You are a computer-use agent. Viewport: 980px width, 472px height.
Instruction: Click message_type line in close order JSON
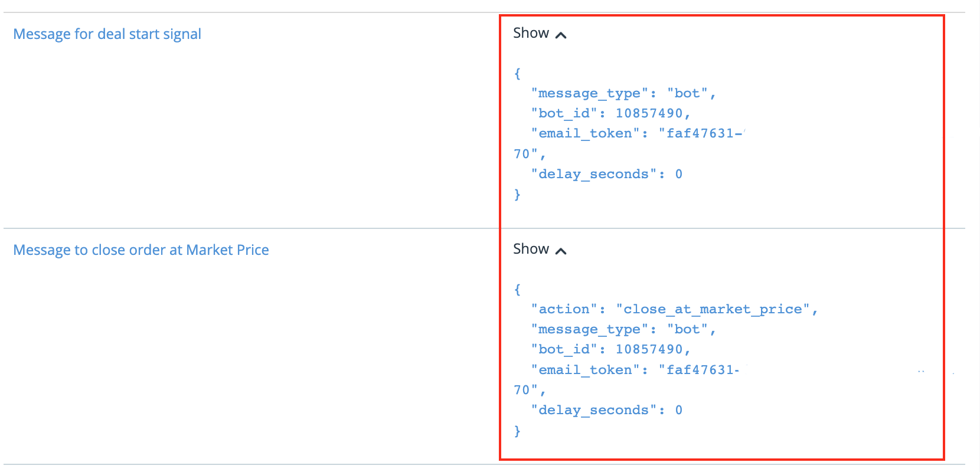point(623,329)
